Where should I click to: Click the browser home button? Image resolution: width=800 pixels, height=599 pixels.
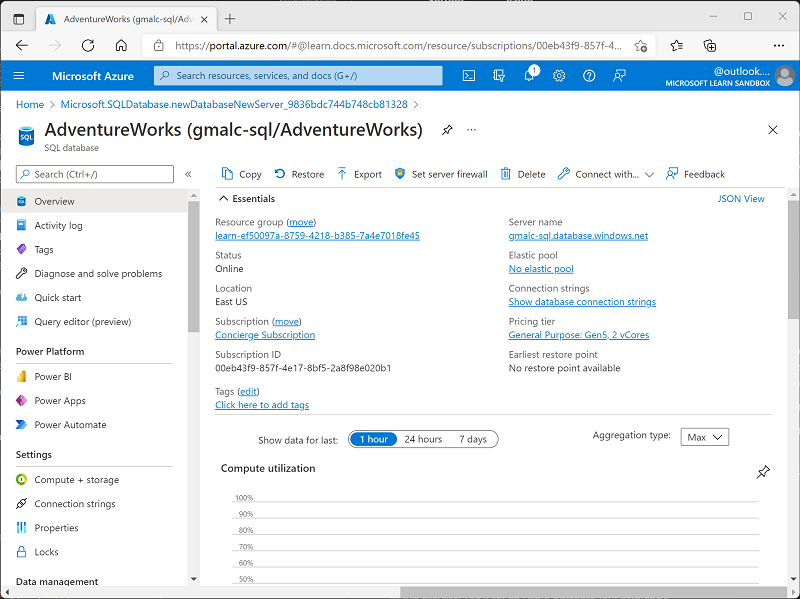click(x=121, y=46)
